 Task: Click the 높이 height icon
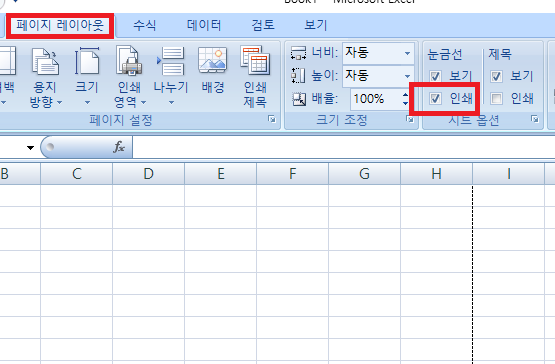coord(298,75)
